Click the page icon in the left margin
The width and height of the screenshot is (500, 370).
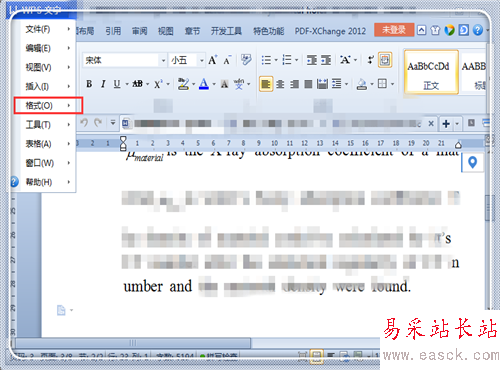click(x=61, y=310)
